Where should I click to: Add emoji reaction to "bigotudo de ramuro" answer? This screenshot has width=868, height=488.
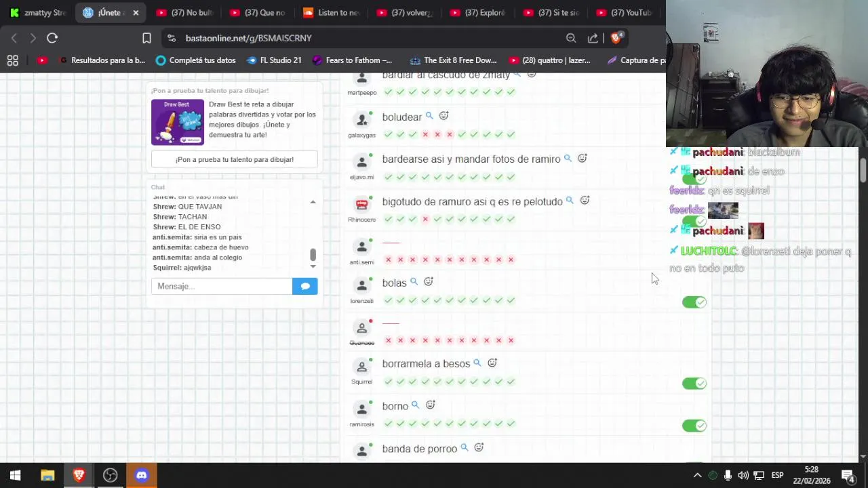pos(585,201)
